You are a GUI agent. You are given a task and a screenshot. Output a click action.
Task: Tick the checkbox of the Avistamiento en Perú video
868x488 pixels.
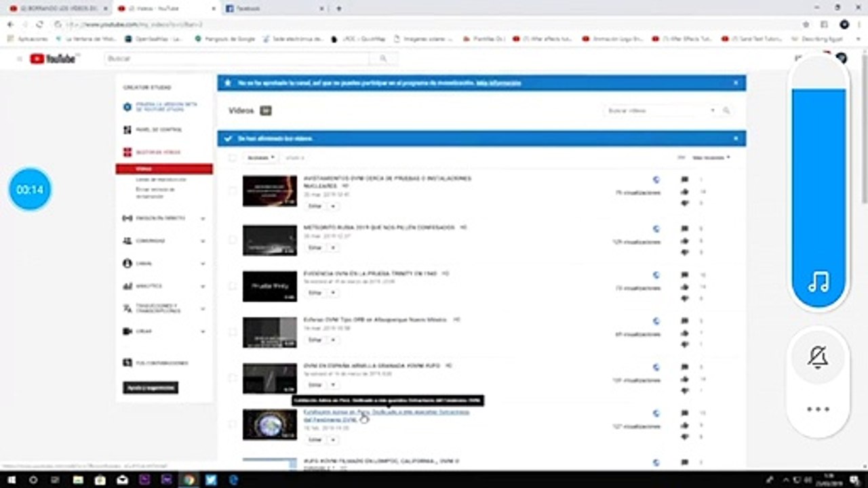pos(233,424)
